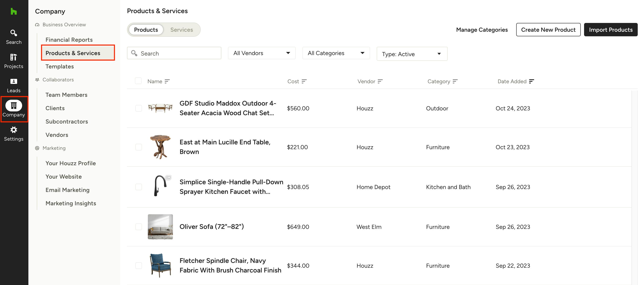Click the Marketing section icon
Screen dimensions: 644x285
37,148
